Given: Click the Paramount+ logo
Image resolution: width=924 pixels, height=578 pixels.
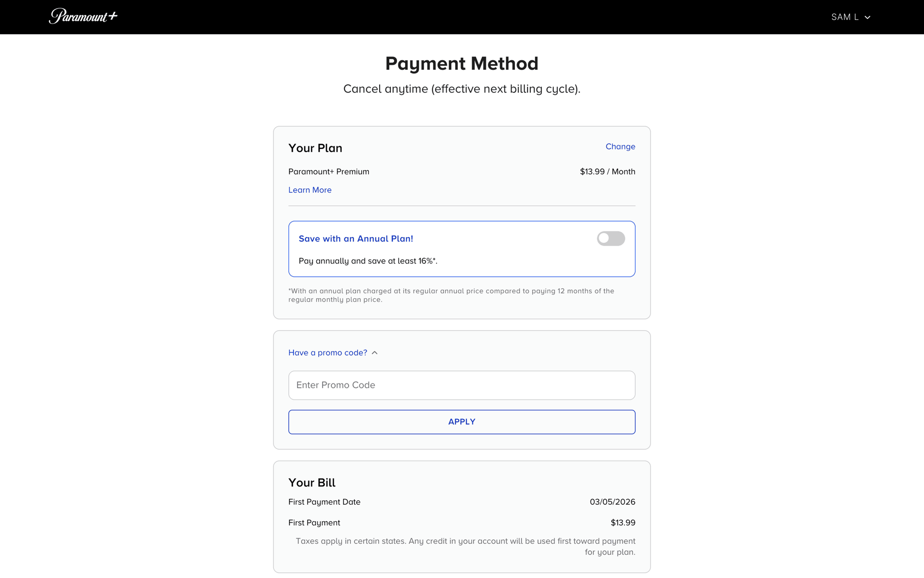Looking at the screenshot, I should (x=83, y=16).
